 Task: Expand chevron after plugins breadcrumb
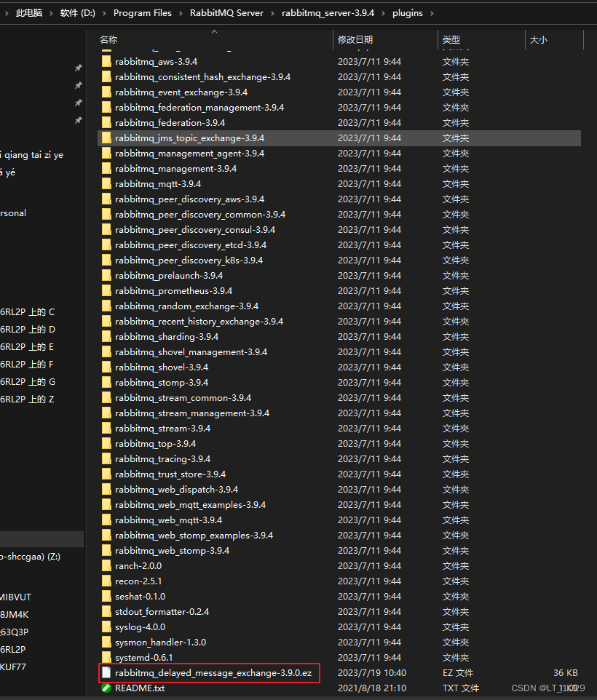[x=432, y=13]
